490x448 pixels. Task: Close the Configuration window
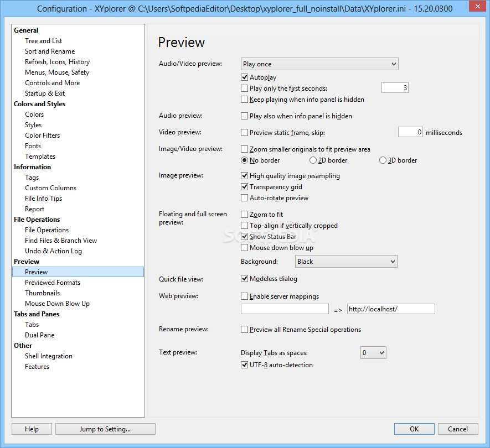click(477, 6)
